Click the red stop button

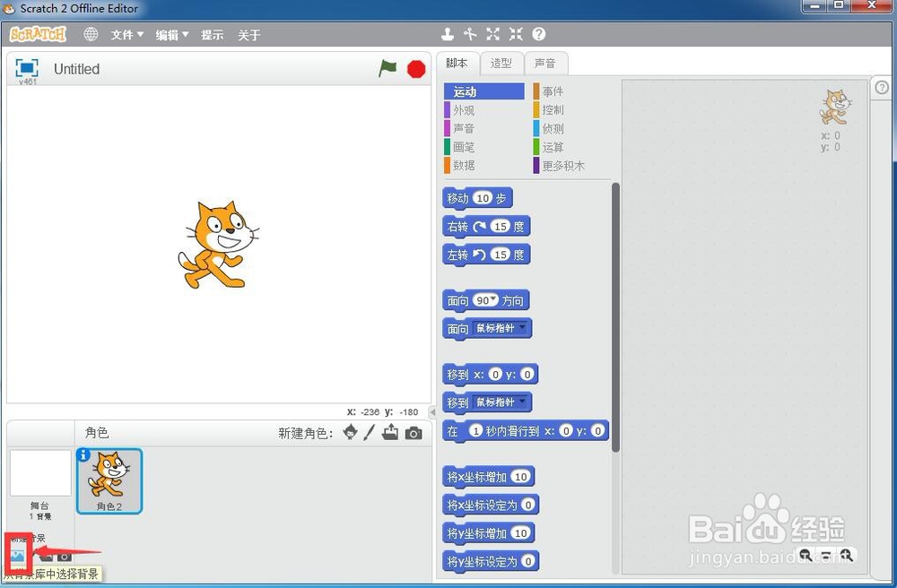tap(415, 68)
